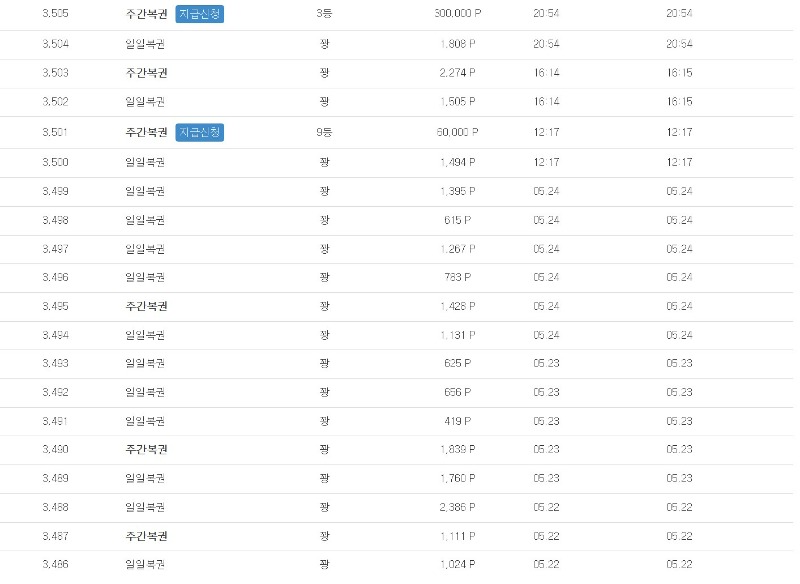
Task: Click the 1,267 P amount cell
Action: 458,249
